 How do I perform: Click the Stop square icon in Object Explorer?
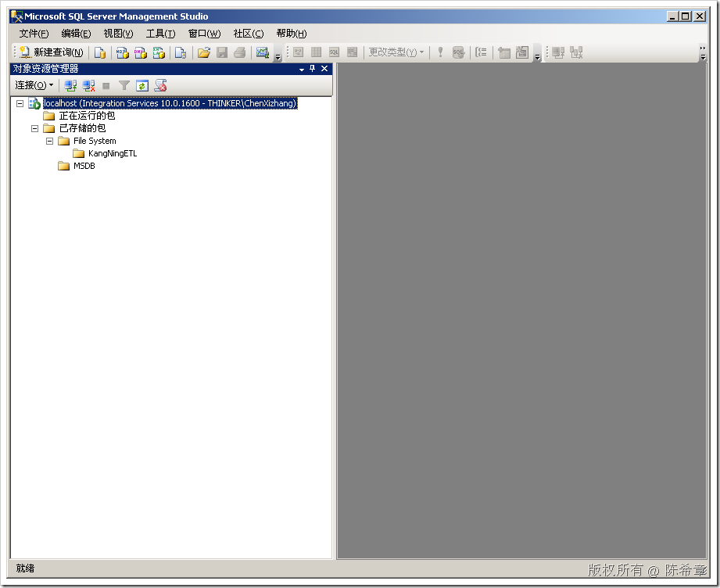pyautogui.click(x=106, y=86)
